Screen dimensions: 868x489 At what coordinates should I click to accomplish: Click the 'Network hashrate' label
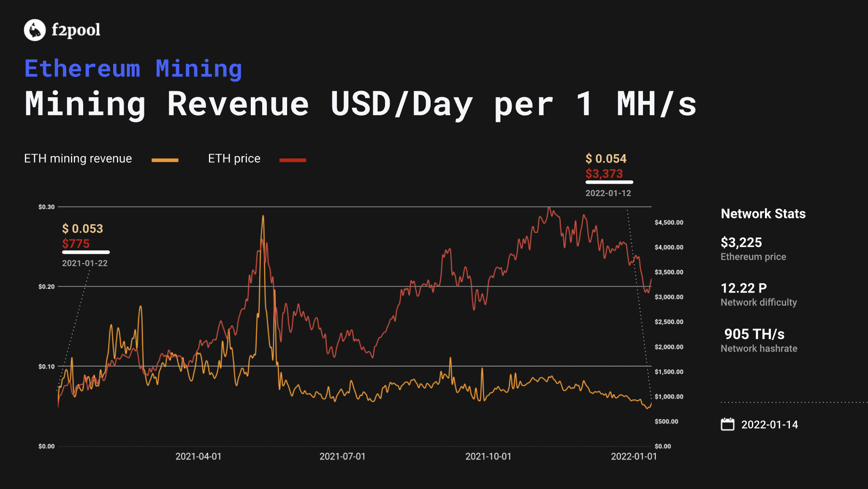(x=759, y=348)
